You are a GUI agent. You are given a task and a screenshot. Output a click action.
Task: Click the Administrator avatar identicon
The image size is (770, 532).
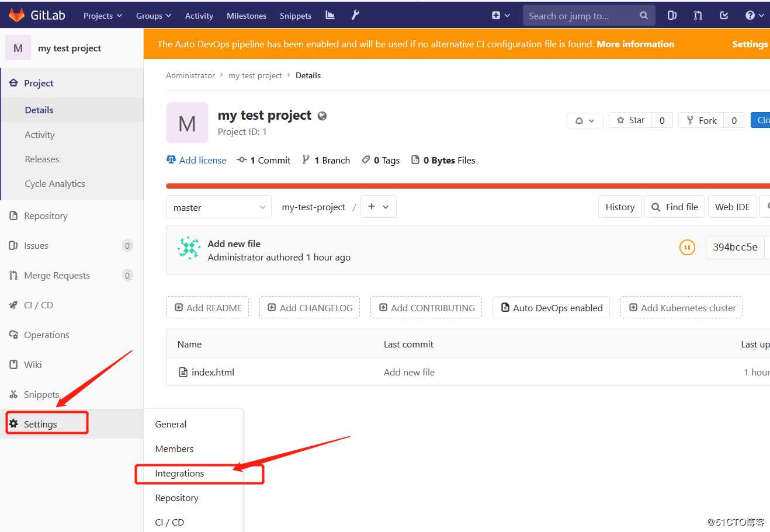coord(189,248)
